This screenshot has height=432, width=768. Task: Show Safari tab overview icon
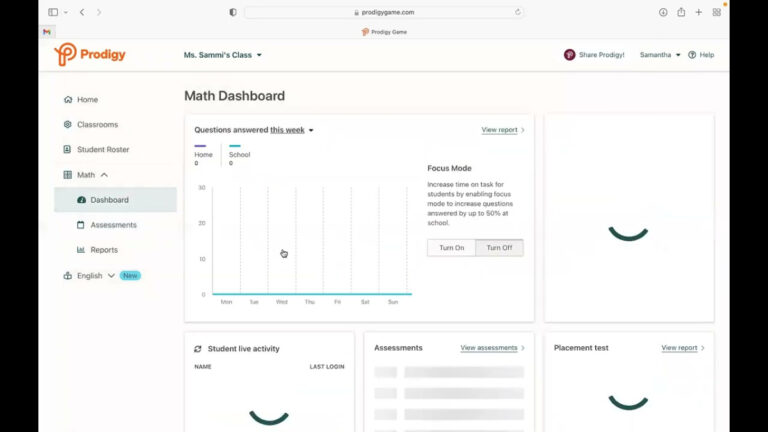click(x=717, y=12)
